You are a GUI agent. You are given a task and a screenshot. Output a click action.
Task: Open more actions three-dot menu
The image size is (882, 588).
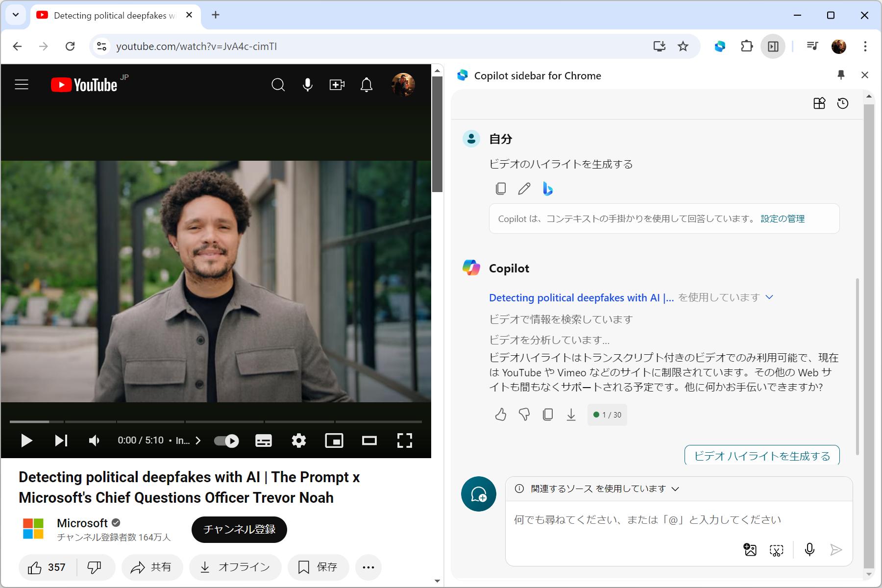pyautogui.click(x=368, y=567)
